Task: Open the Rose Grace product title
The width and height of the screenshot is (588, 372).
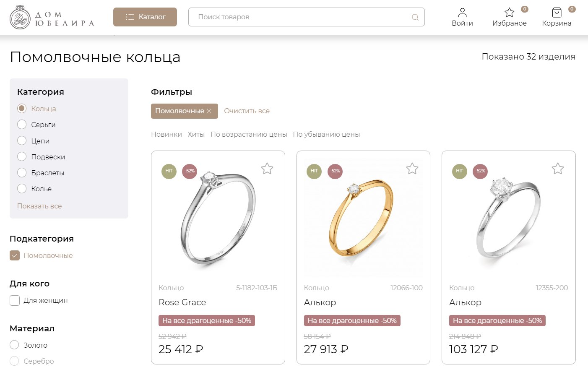Action: point(182,302)
